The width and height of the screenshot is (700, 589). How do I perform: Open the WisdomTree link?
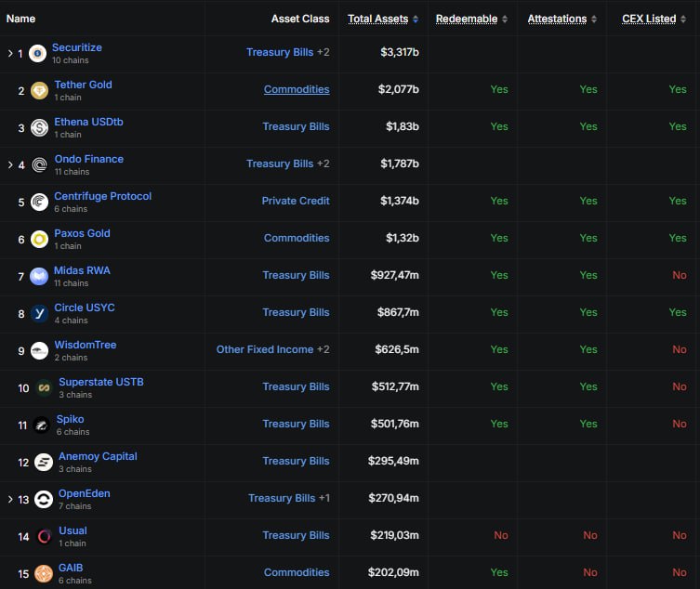pyautogui.click(x=86, y=345)
